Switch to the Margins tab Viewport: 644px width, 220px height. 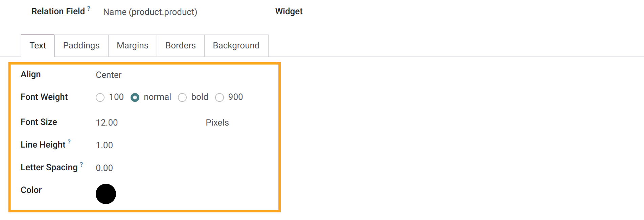point(133,46)
